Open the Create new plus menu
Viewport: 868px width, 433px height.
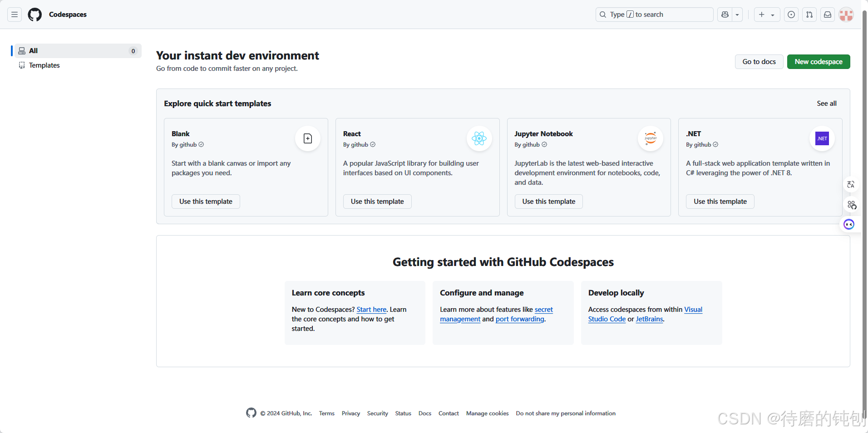click(767, 15)
